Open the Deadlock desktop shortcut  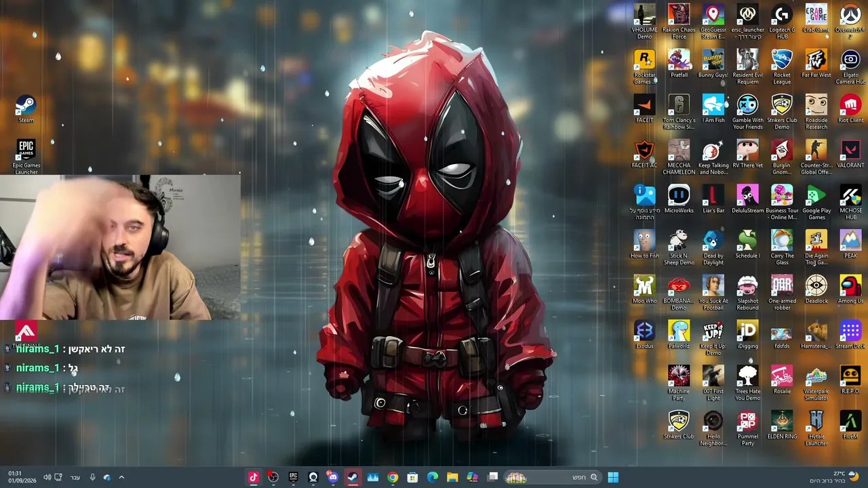[x=816, y=289]
